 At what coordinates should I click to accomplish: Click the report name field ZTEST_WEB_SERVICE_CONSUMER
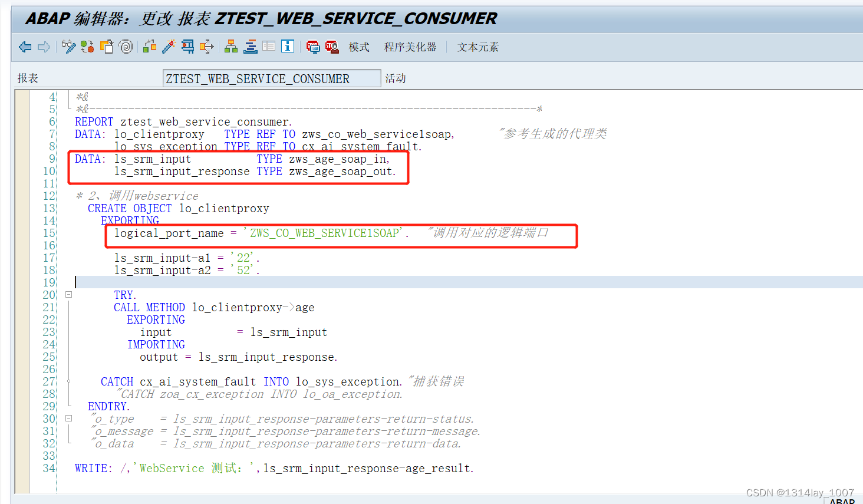pyautogui.click(x=272, y=78)
